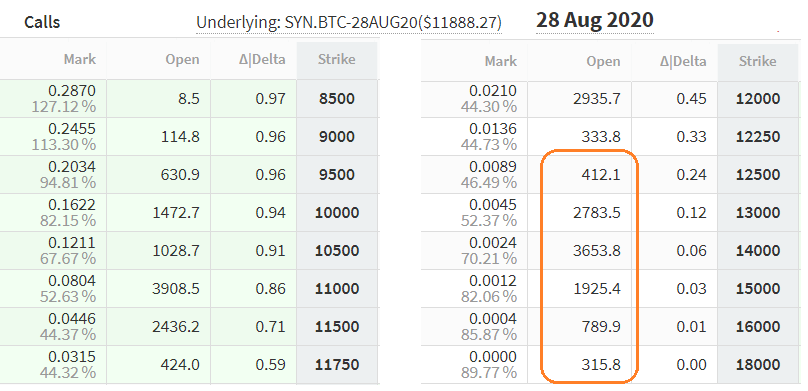
Task: Click open interest value 8.5
Action: [x=190, y=98]
